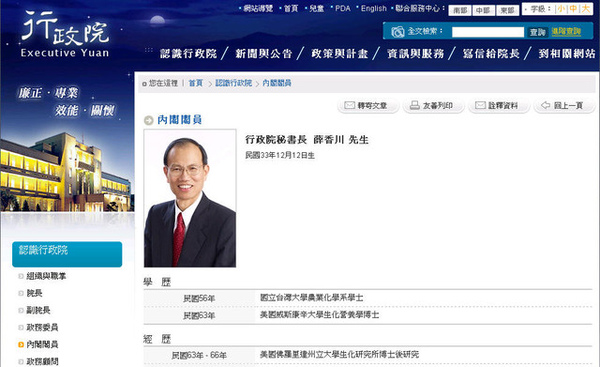This screenshot has height=367, width=600.
Task: Click the search camera icon beside 全文檢索
Action: (x=398, y=31)
